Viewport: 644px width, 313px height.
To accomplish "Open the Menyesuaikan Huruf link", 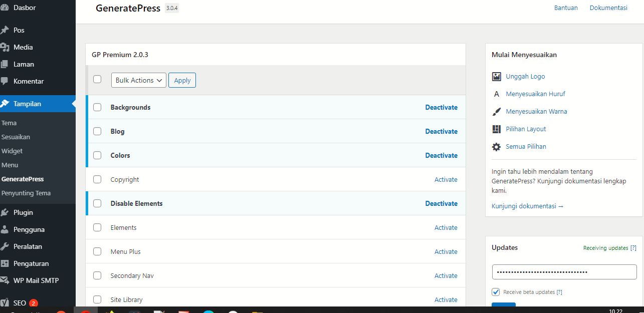I will (536, 94).
